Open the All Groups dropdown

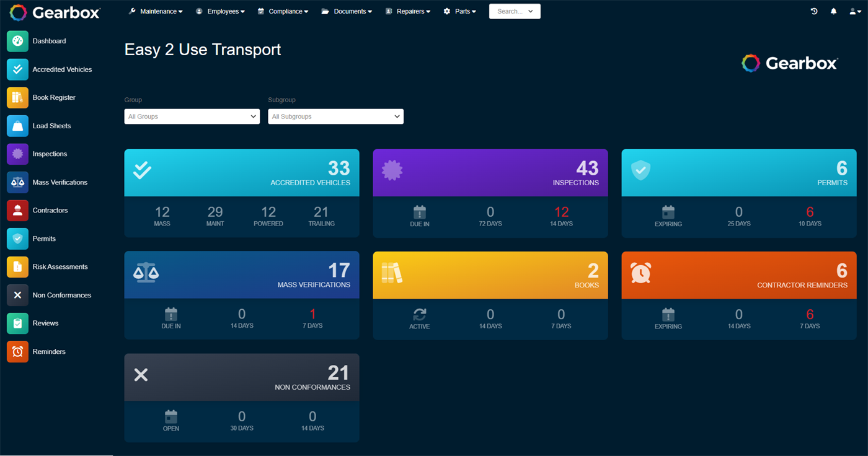coord(192,116)
